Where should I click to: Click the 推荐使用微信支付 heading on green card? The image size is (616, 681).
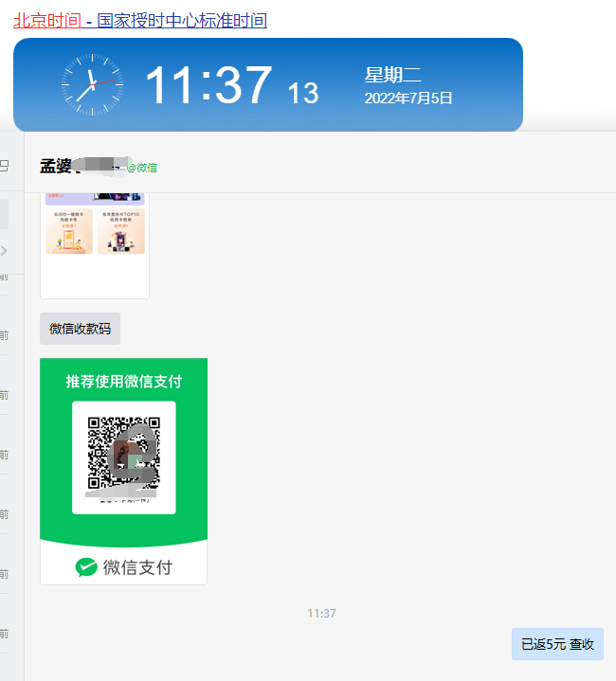click(124, 382)
